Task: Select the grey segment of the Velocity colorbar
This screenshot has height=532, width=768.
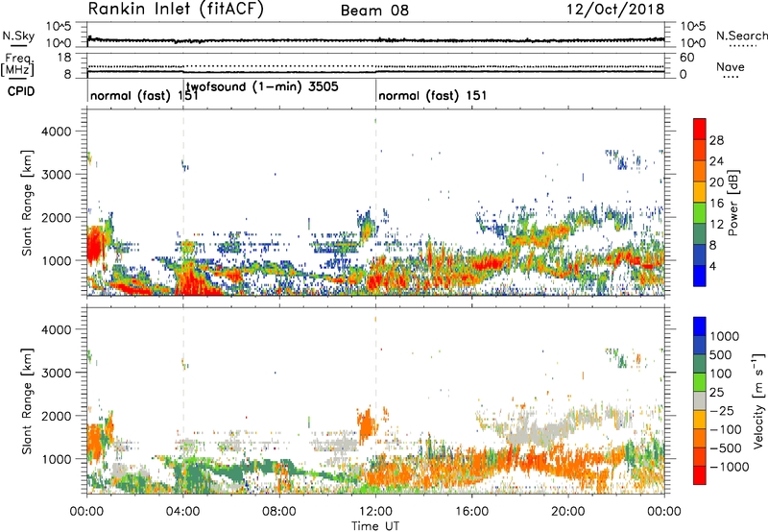Action: click(x=700, y=401)
